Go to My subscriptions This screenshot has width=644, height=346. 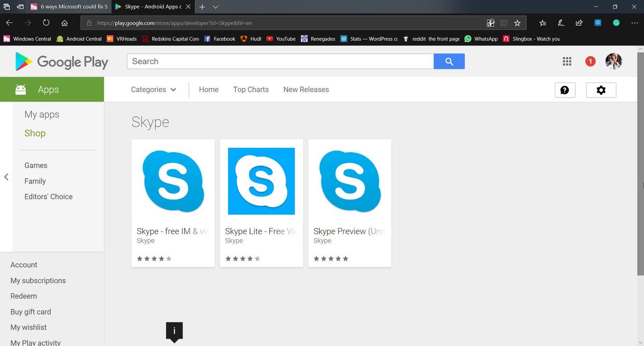[38, 280]
